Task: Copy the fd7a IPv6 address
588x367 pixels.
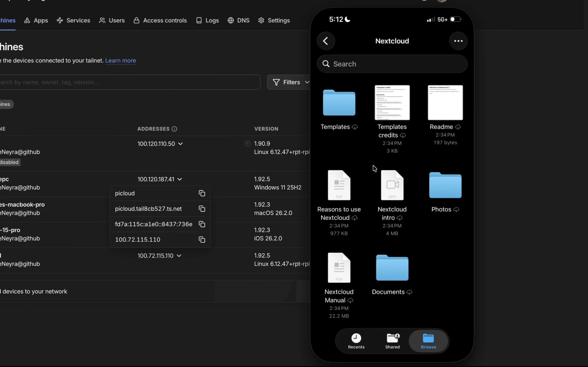Action: (x=202, y=224)
